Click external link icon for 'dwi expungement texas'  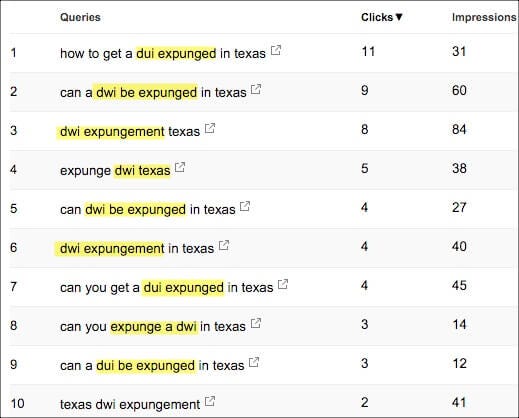coord(210,128)
